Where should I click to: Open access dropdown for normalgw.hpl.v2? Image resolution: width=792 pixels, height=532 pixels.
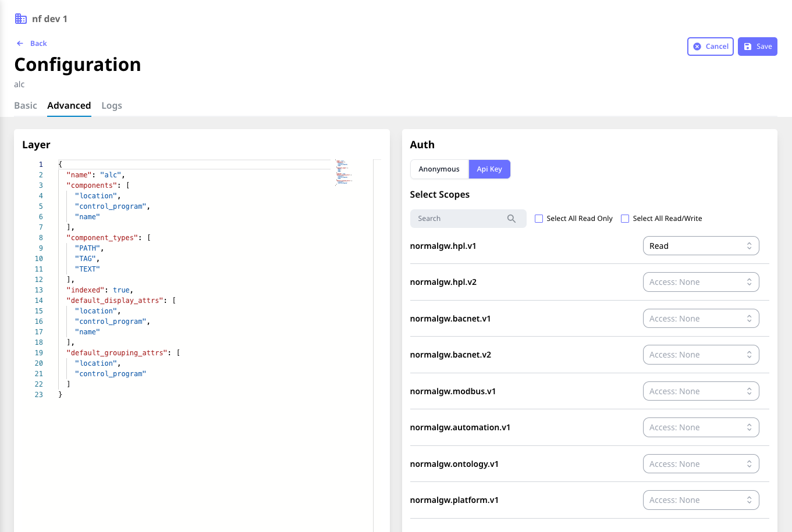click(x=701, y=282)
